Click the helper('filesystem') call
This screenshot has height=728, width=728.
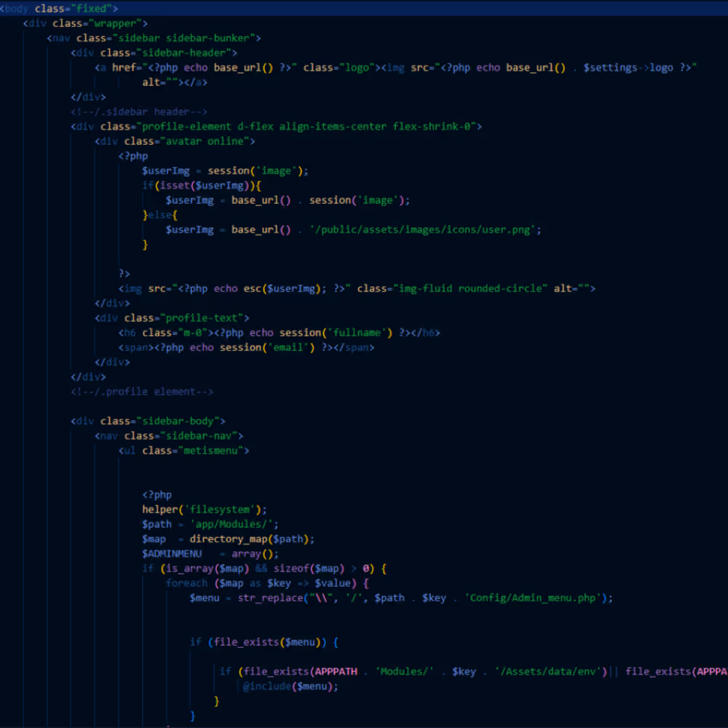tap(205, 510)
